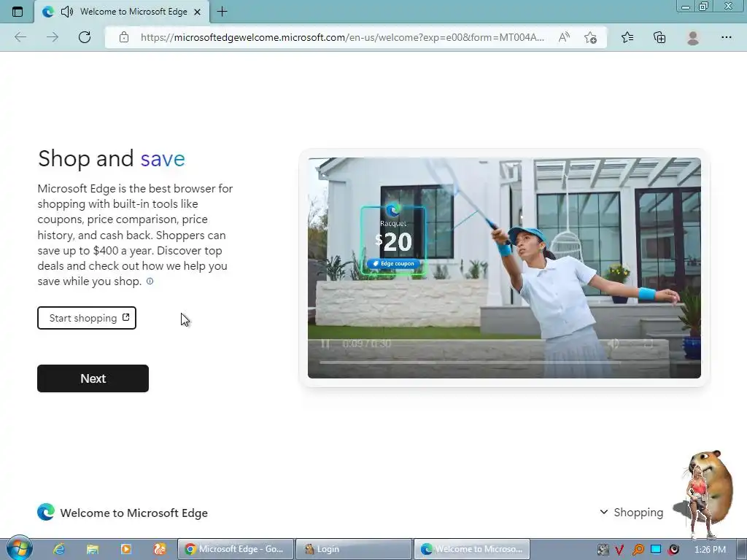Click the blue monitor tray icon

coord(656,550)
